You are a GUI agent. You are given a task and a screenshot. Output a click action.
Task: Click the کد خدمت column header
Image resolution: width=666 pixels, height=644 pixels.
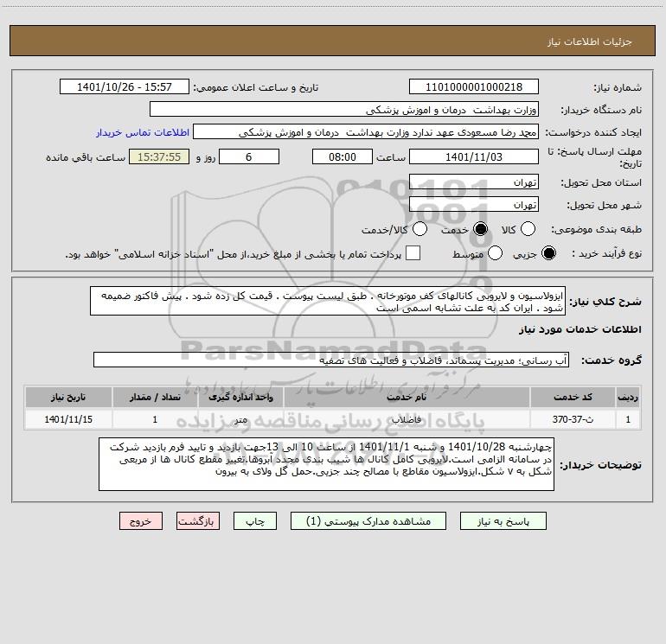pos(573,398)
